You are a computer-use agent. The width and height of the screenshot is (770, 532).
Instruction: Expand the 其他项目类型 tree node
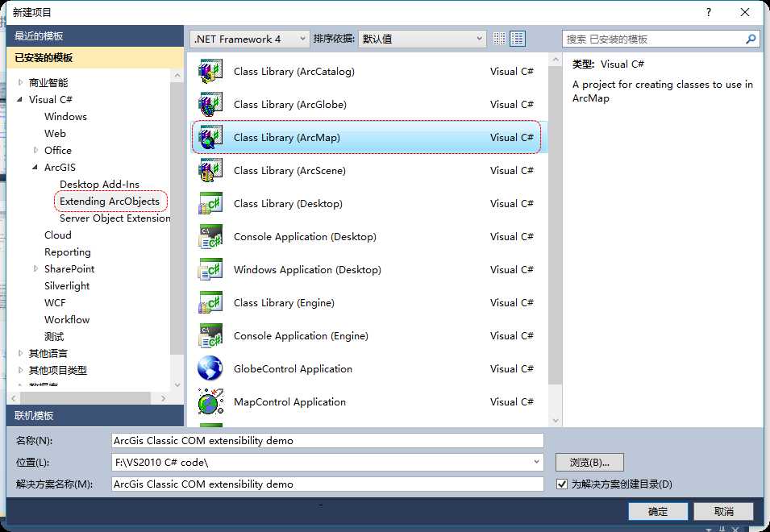coord(20,370)
